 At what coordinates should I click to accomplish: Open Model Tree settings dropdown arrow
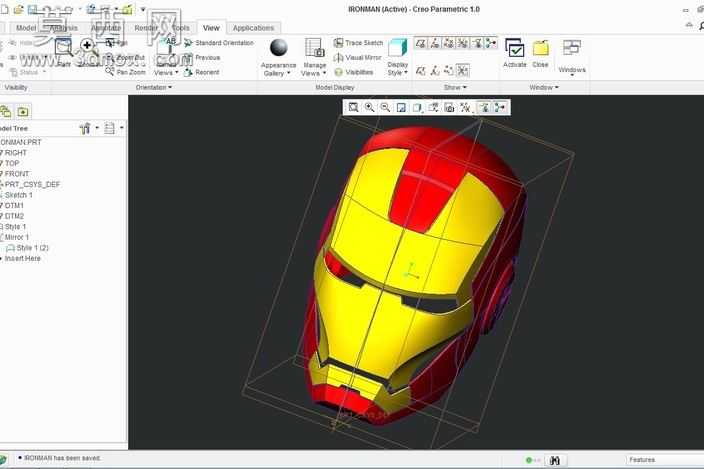coord(97,128)
